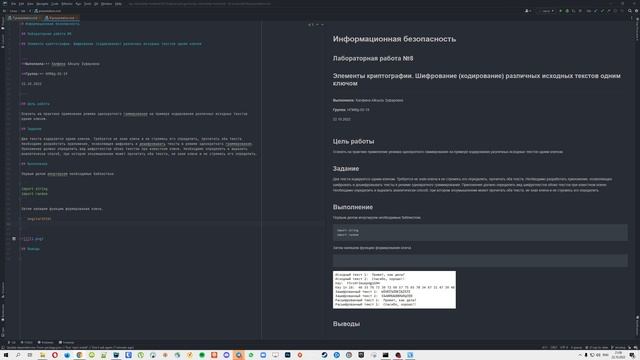Click 'Выполнение' heading in preview

click(353, 207)
